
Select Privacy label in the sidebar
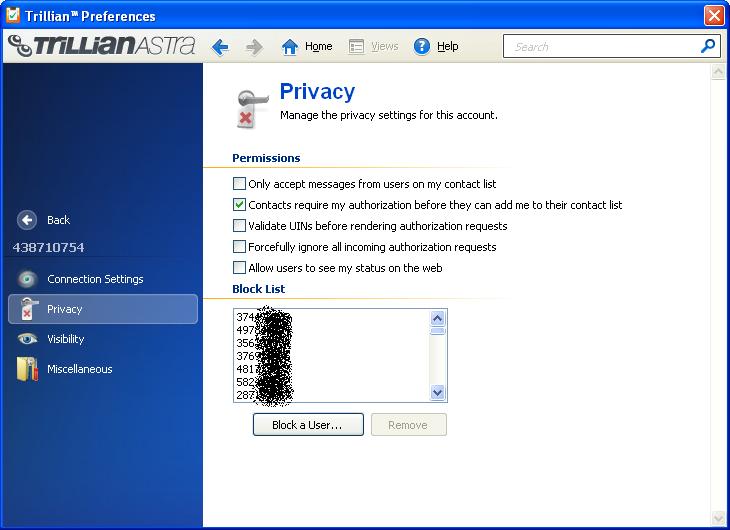(65, 309)
